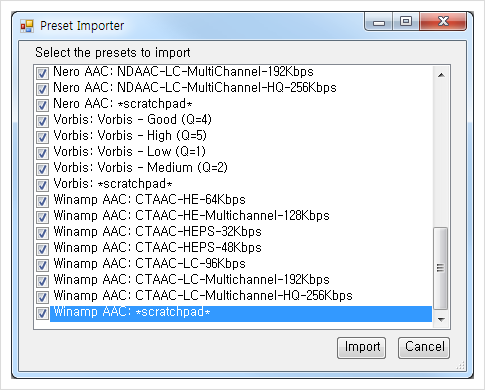Toggle Winamp AAC CTAAC-HE-64Kbps checkbox
This screenshot has width=485, height=390.
(x=42, y=201)
